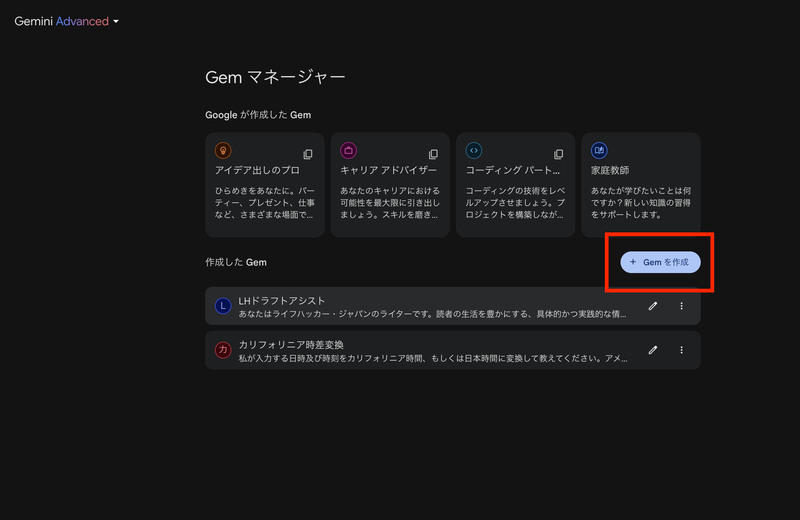Click the code brackets icon on コーディング card
Image resolution: width=800 pixels, height=520 pixels.
click(x=474, y=151)
